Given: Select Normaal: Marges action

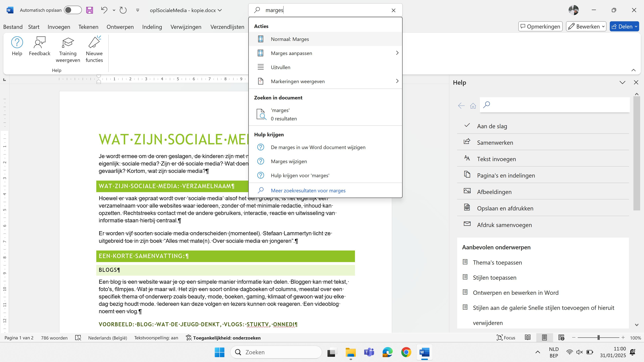Looking at the screenshot, I should (x=290, y=39).
